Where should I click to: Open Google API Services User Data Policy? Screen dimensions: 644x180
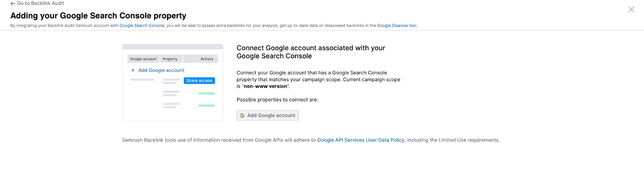[x=361, y=140]
